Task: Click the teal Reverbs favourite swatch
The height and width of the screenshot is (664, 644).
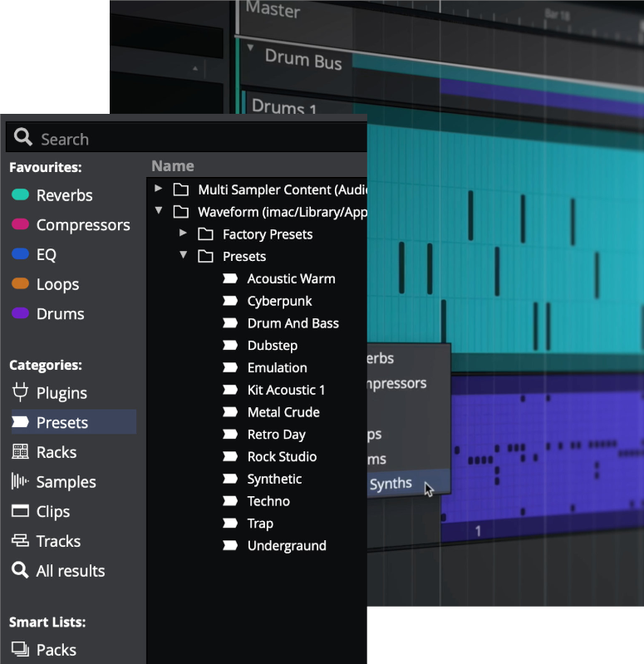Action: 20,195
